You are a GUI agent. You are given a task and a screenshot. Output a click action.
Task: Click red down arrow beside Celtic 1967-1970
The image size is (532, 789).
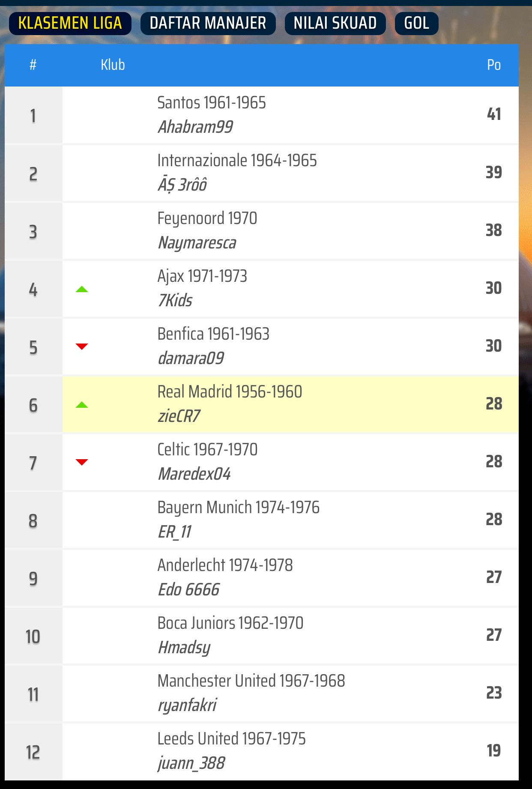tap(81, 462)
